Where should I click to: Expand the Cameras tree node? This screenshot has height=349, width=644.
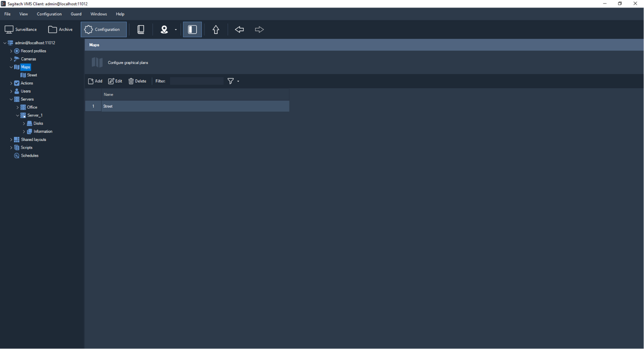(11, 59)
